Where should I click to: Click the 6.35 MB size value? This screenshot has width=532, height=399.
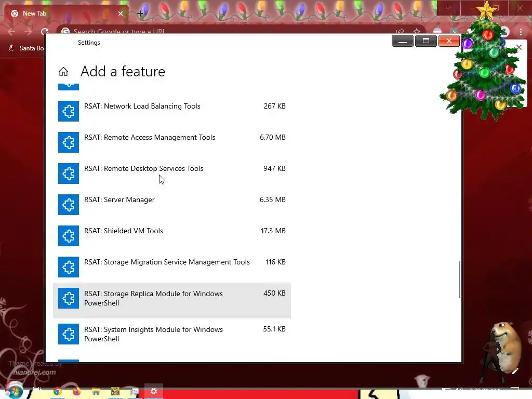(272, 200)
